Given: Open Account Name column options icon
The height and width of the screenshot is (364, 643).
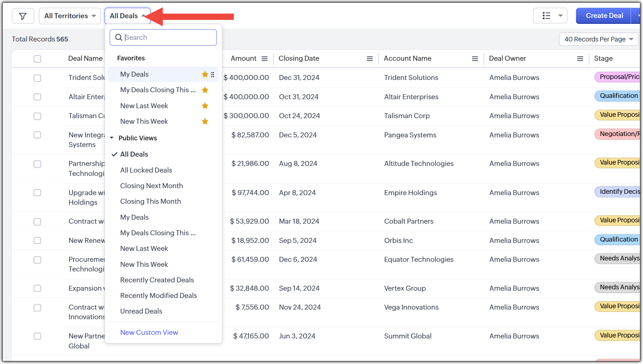Looking at the screenshot, I should click(x=475, y=59).
